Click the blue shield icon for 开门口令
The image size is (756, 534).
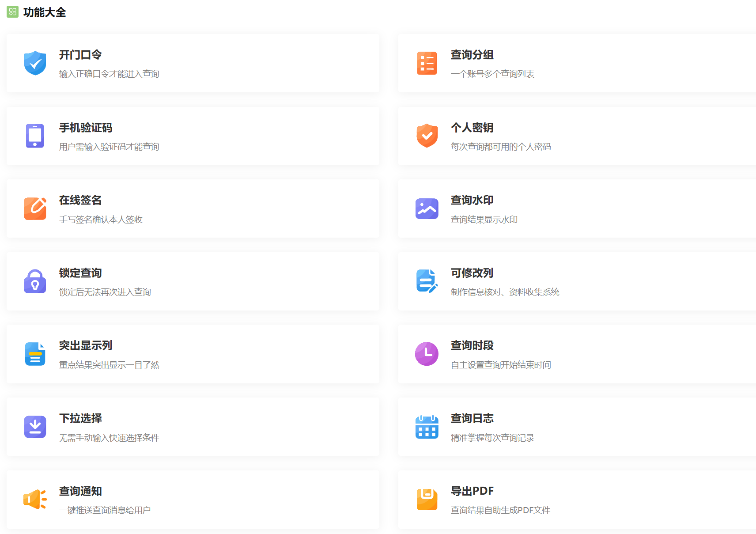coord(35,63)
